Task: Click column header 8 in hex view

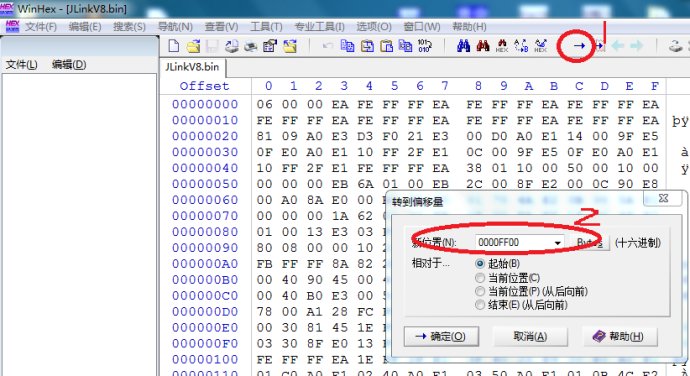Action: pos(478,86)
